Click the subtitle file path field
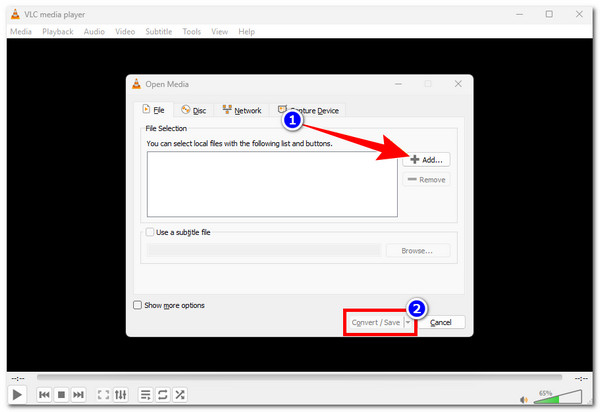The width and height of the screenshot is (600, 412). pos(264,251)
